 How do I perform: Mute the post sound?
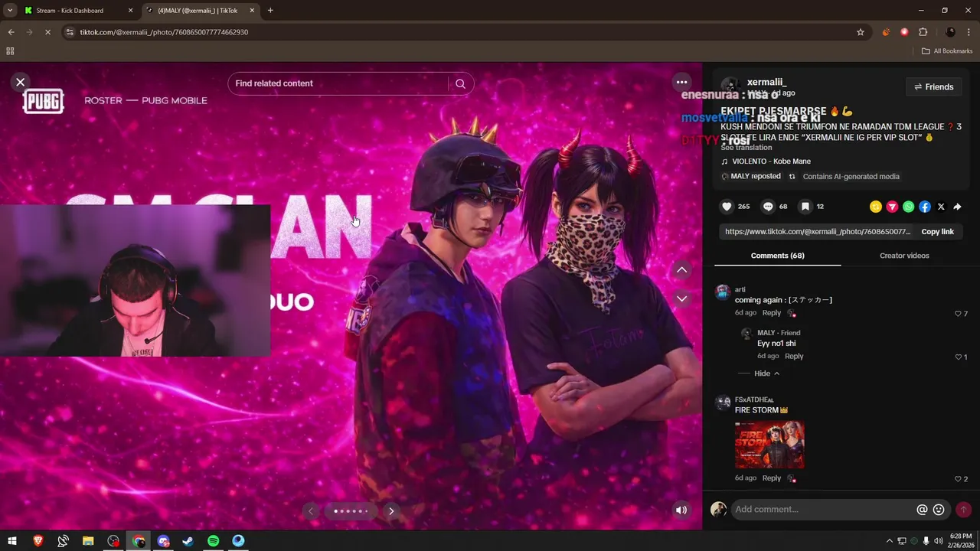point(681,510)
